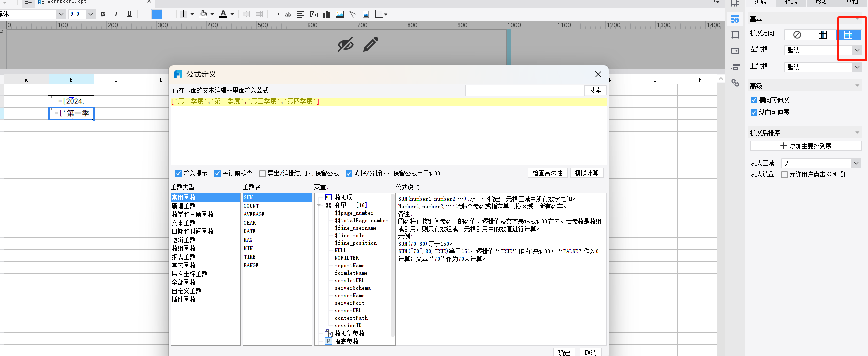868x356 pixels.
Task: Insert a sub-report element icon
Action: [366, 14]
